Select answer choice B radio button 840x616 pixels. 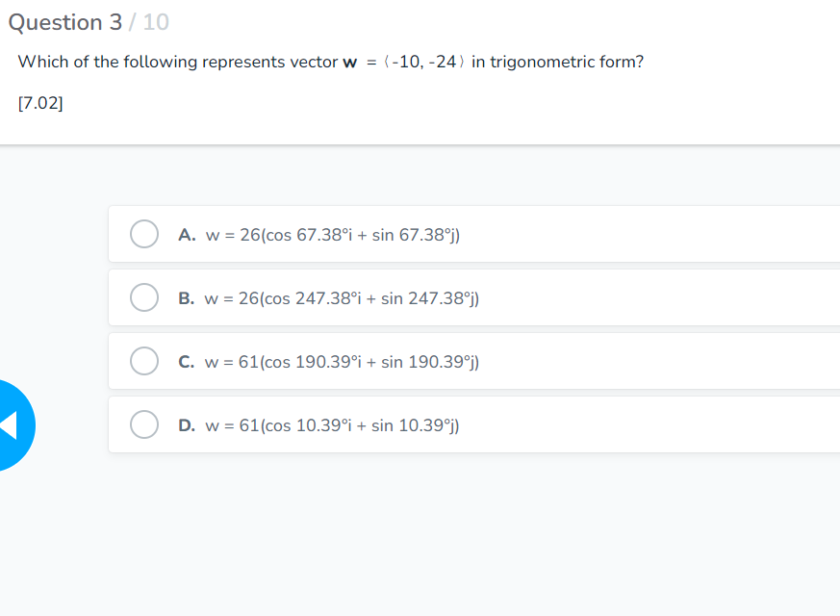[143, 297]
